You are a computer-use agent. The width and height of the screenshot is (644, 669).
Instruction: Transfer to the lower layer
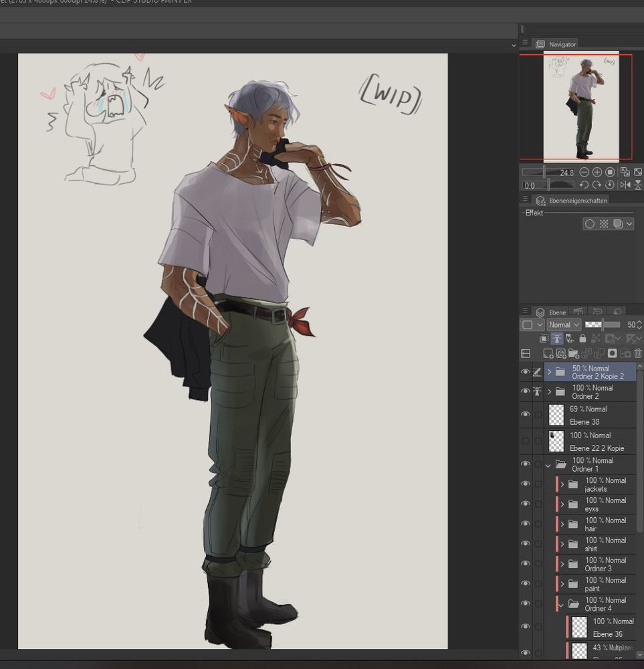point(587,353)
